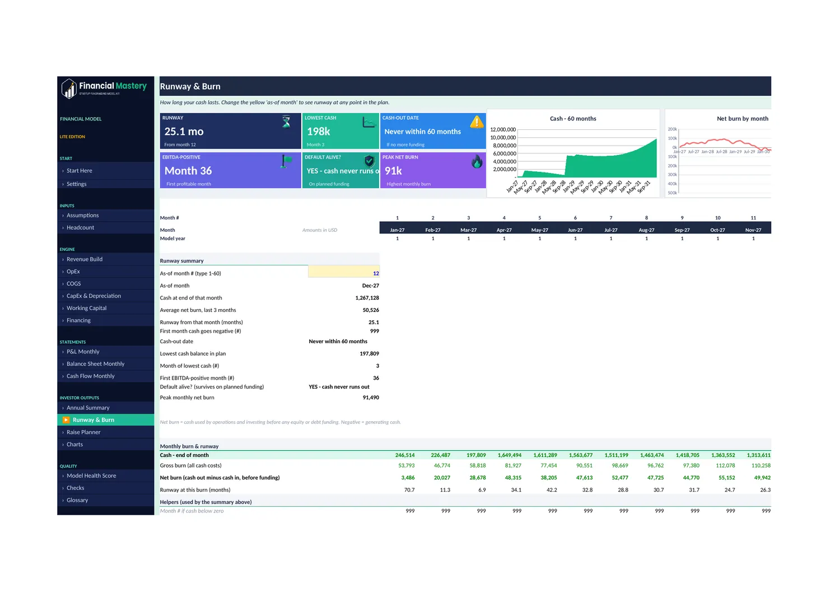The height and width of the screenshot is (616, 840).
Task: Click the hourglass icon on Runway card
Action: click(286, 122)
